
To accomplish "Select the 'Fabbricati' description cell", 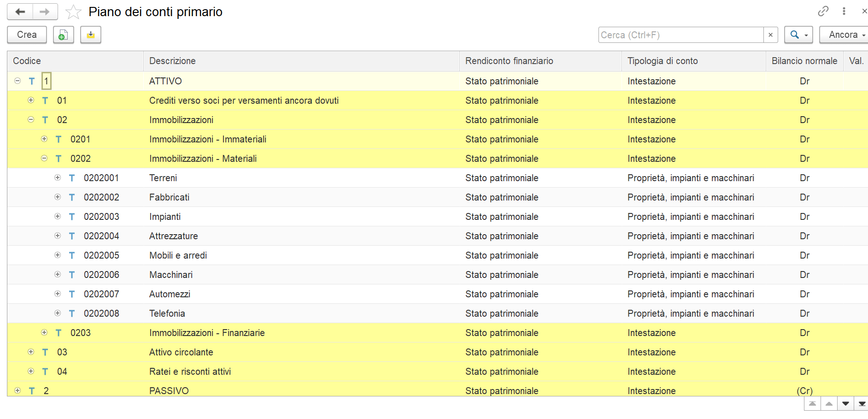I will pos(169,197).
